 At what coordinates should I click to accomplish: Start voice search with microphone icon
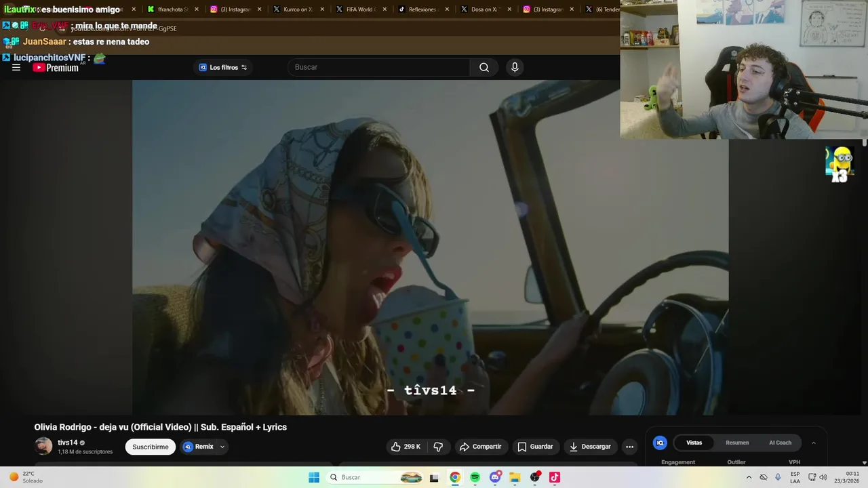(515, 67)
